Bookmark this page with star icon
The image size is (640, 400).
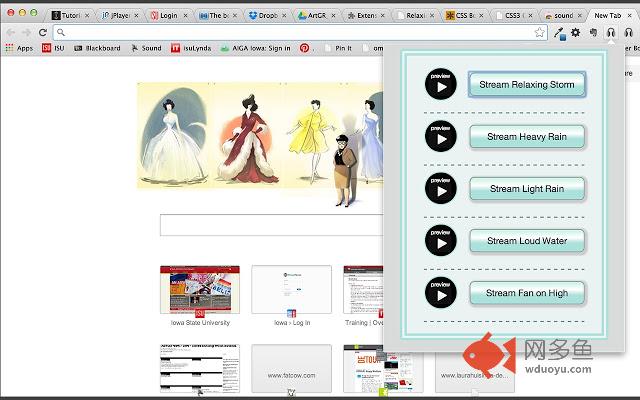pyautogui.click(x=540, y=32)
